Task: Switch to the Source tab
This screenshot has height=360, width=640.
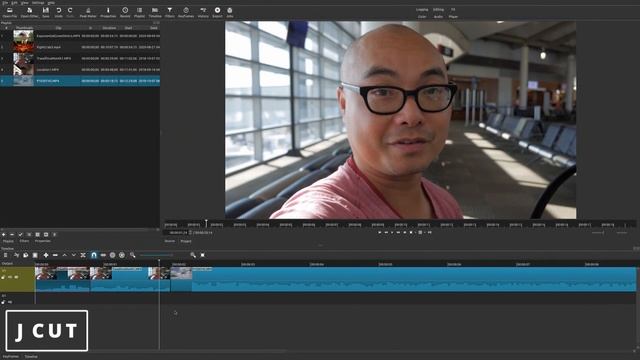Action: pos(169,241)
